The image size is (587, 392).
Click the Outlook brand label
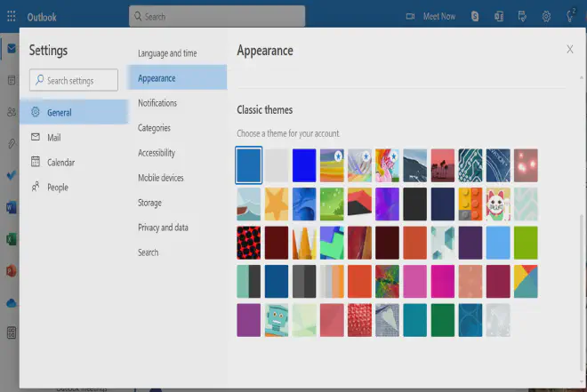(42, 17)
